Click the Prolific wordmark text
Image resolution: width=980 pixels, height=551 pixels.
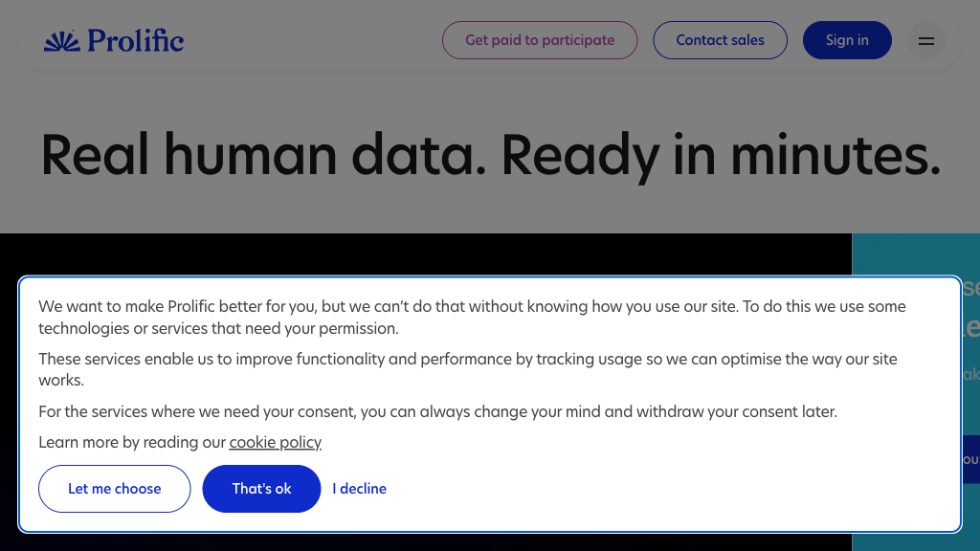pos(135,40)
